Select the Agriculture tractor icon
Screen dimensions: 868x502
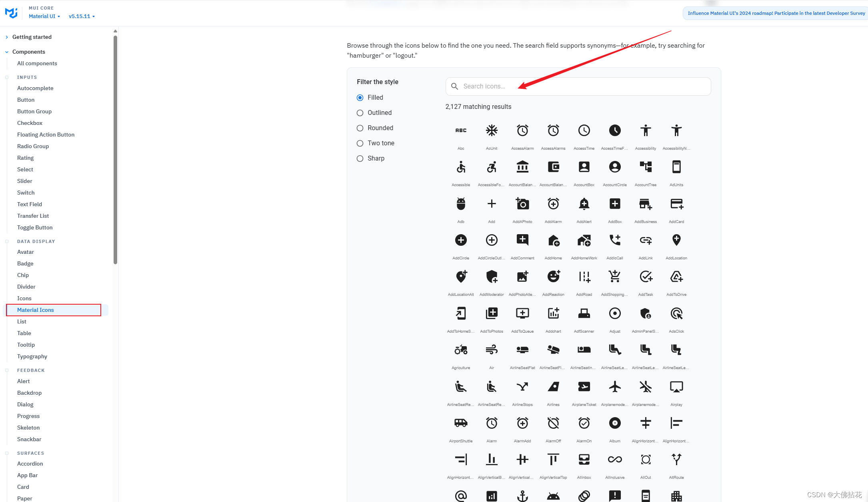point(461,350)
